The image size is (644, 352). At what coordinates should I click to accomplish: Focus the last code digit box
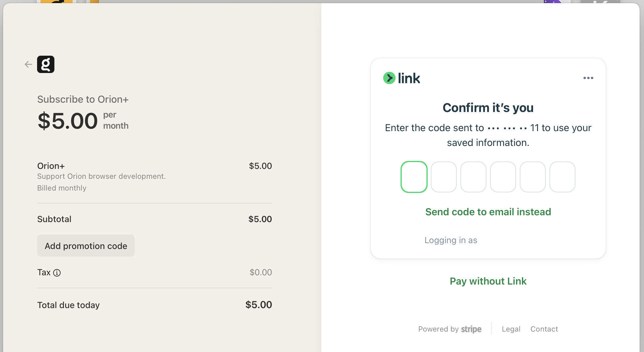point(562,177)
